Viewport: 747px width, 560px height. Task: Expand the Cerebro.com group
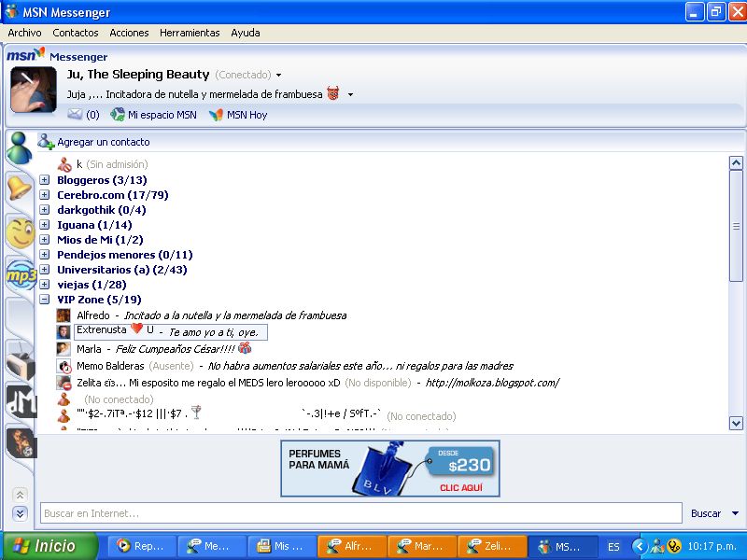pyautogui.click(x=44, y=195)
